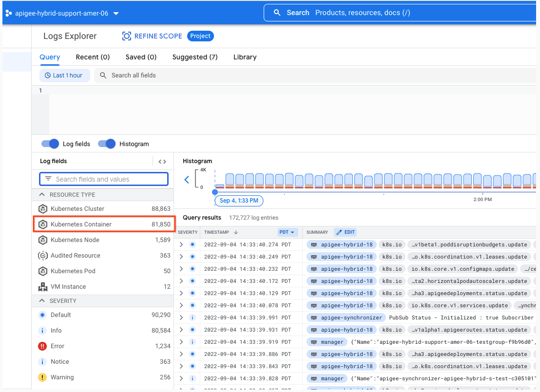
Task: Filter by Warning severity icon
Action: pos(42,377)
